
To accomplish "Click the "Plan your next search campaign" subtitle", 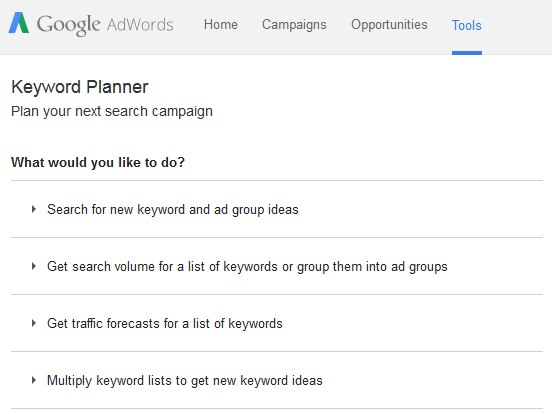I will coord(112,112).
